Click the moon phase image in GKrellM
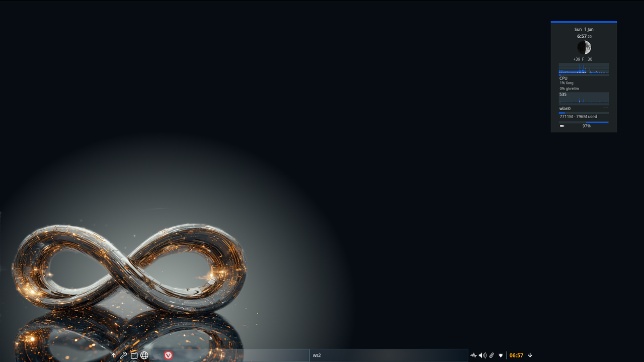This screenshot has height=362, width=644. (584, 48)
